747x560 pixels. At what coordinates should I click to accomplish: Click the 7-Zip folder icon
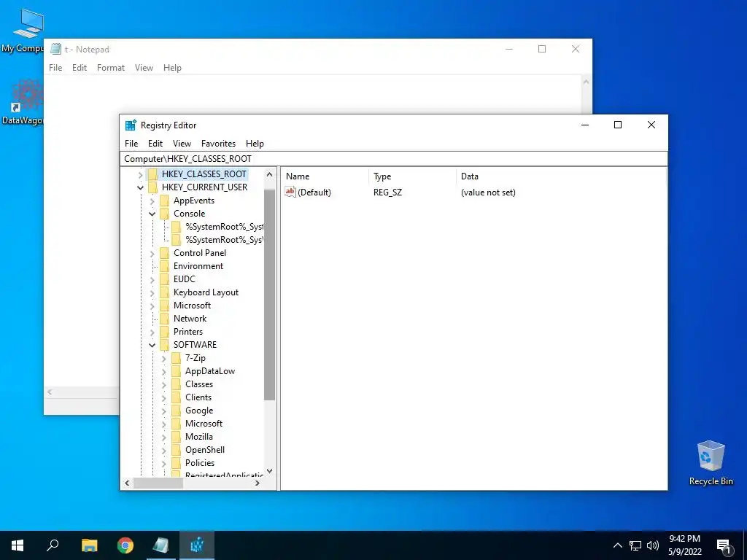pyautogui.click(x=177, y=357)
